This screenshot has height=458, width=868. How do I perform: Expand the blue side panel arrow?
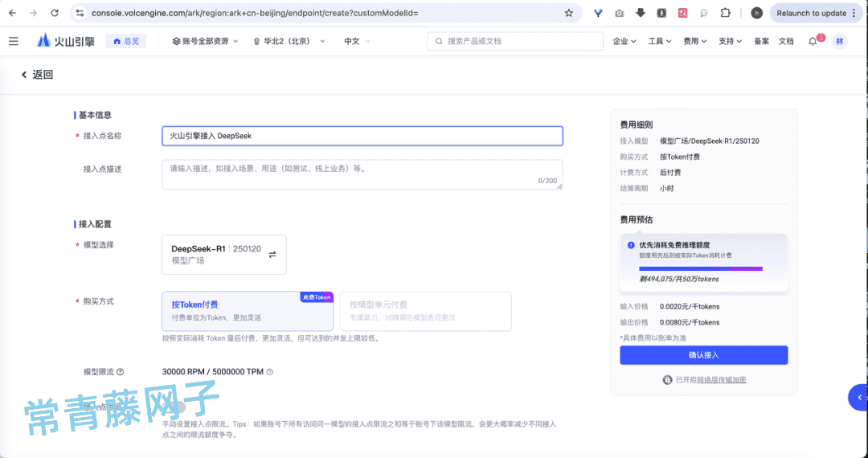tap(859, 397)
